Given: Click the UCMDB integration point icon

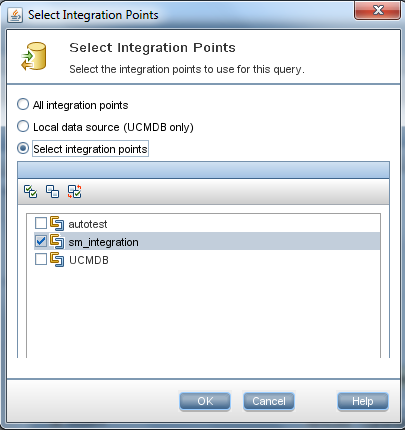Looking at the screenshot, I should tap(57, 259).
